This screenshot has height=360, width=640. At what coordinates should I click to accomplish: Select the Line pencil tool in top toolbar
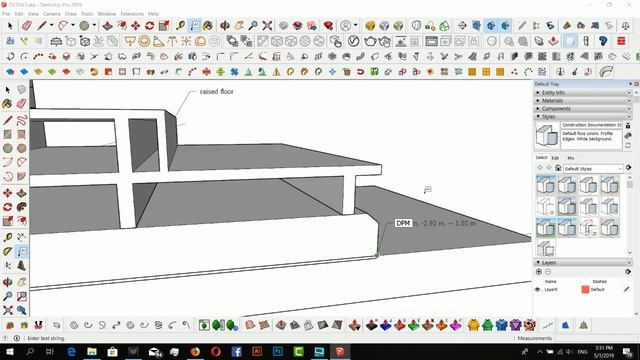tap(42, 26)
